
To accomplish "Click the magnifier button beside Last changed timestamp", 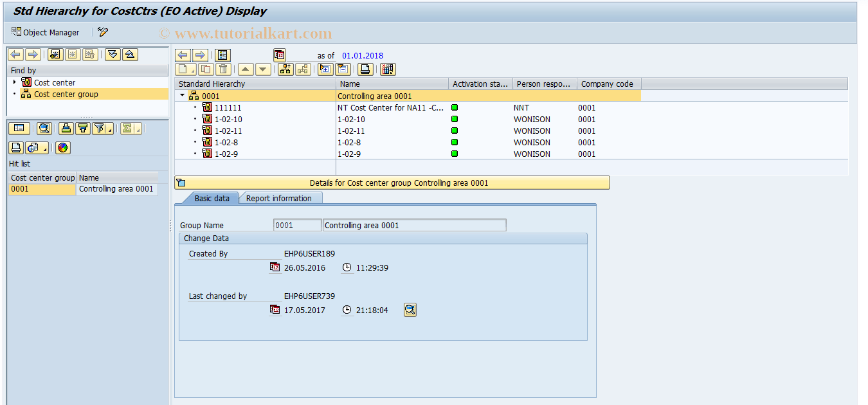I will 410,309.
